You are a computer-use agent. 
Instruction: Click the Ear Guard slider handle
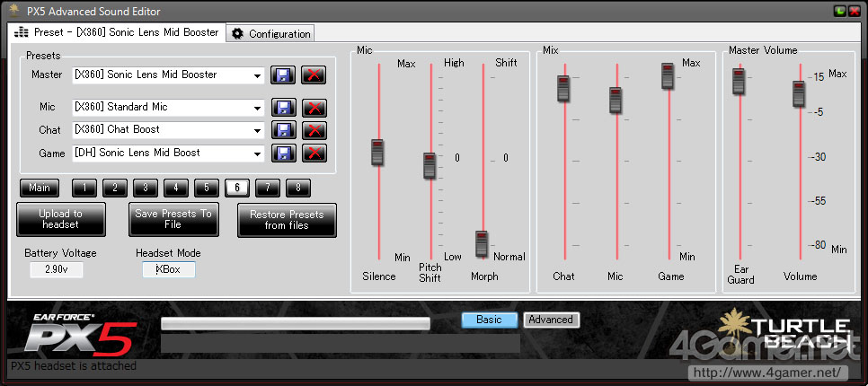(739, 82)
